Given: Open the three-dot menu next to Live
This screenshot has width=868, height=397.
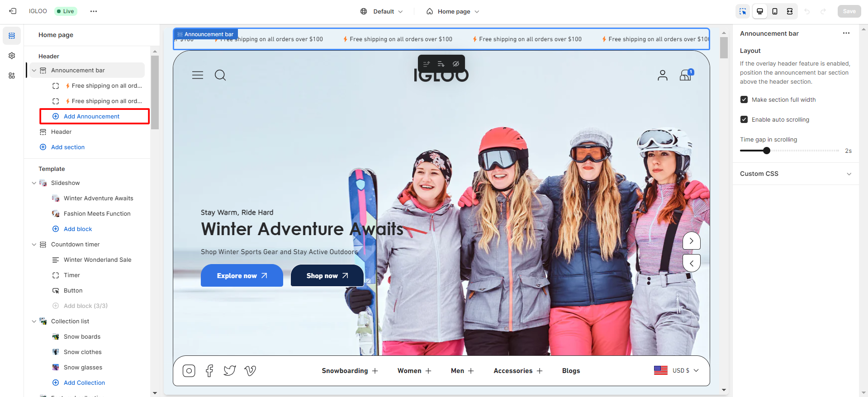Looking at the screenshot, I should 94,11.
